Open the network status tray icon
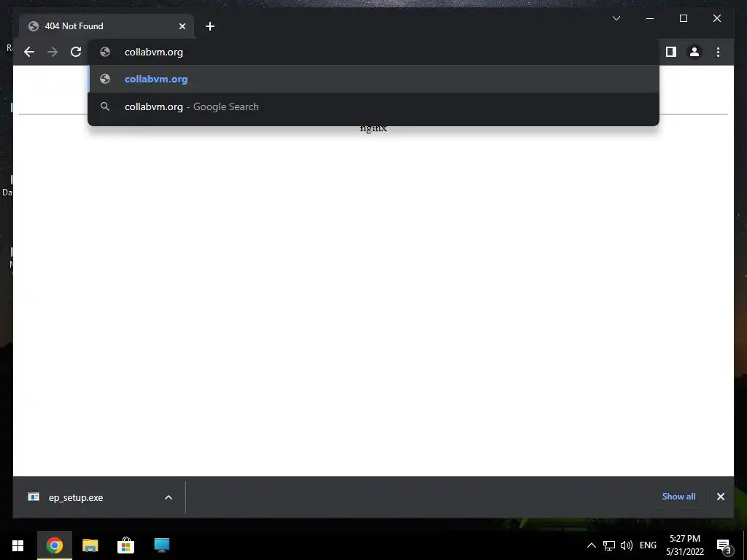747x560 pixels. [609, 545]
